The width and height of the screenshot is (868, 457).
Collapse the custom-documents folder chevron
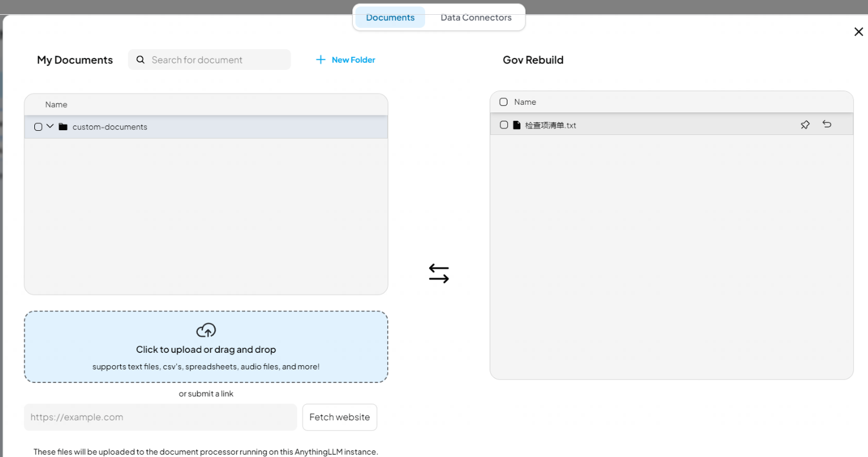click(x=50, y=126)
